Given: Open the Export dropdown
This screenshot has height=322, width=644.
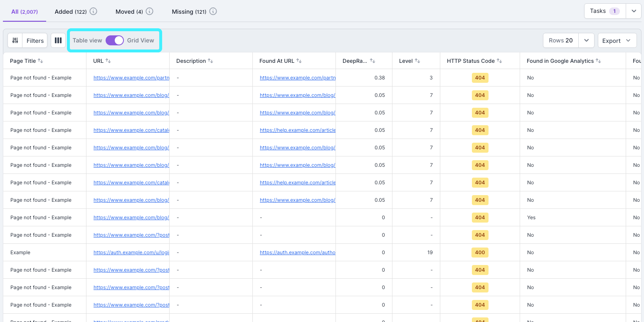Looking at the screenshot, I should click(617, 40).
